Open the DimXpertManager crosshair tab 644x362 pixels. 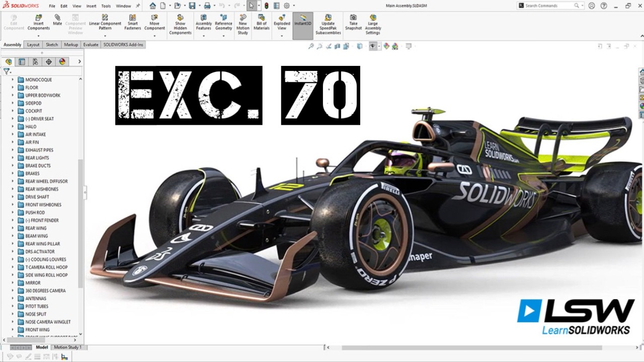click(49, 62)
